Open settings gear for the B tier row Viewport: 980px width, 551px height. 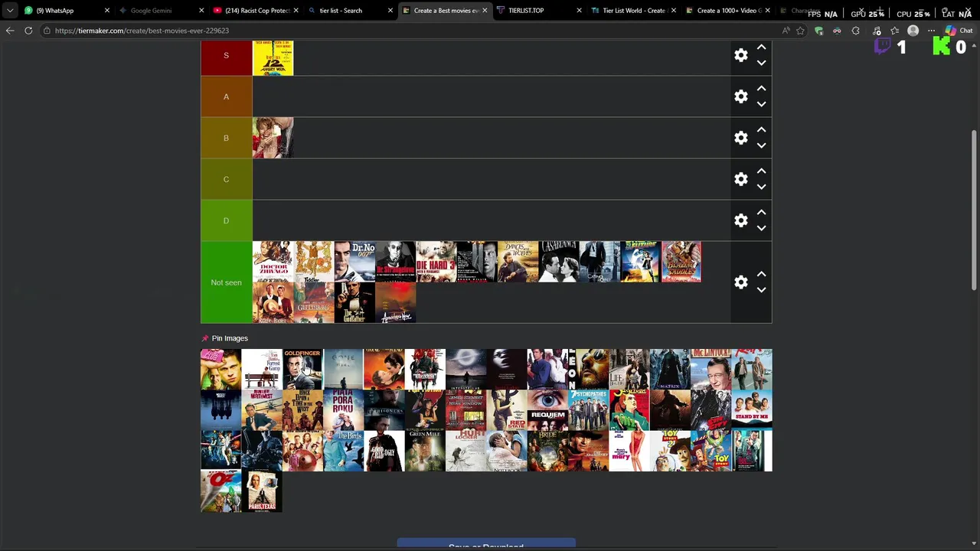tap(741, 138)
